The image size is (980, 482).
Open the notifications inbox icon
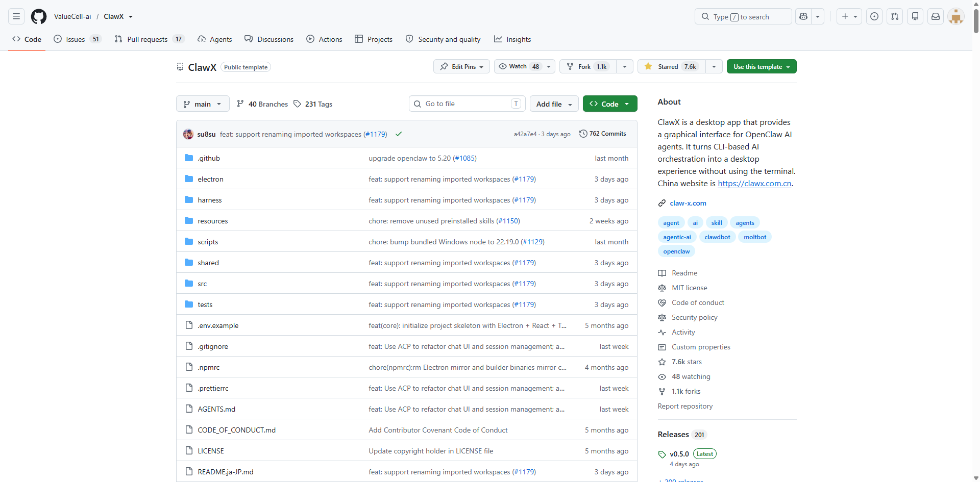[936, 16]
